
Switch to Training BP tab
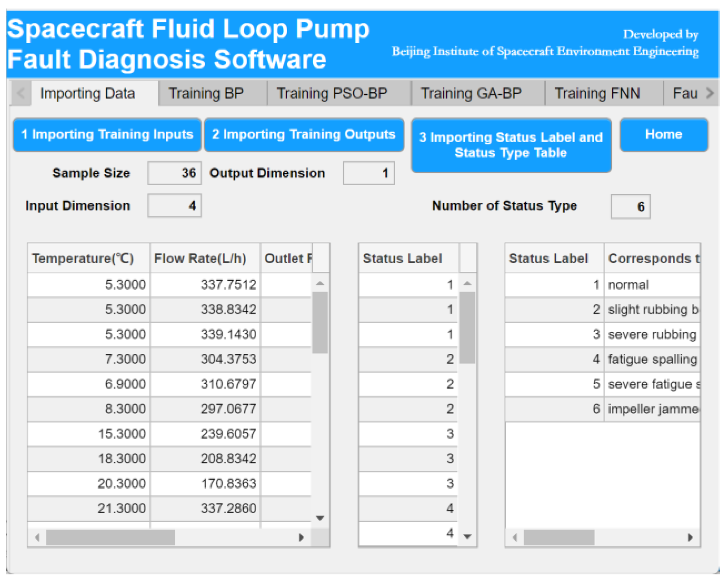coord(206,94)
